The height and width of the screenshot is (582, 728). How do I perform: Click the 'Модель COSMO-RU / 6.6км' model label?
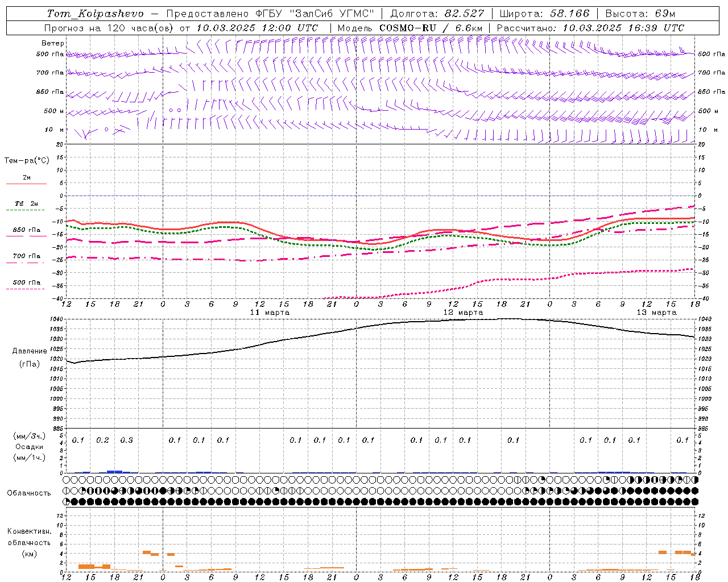410,28
